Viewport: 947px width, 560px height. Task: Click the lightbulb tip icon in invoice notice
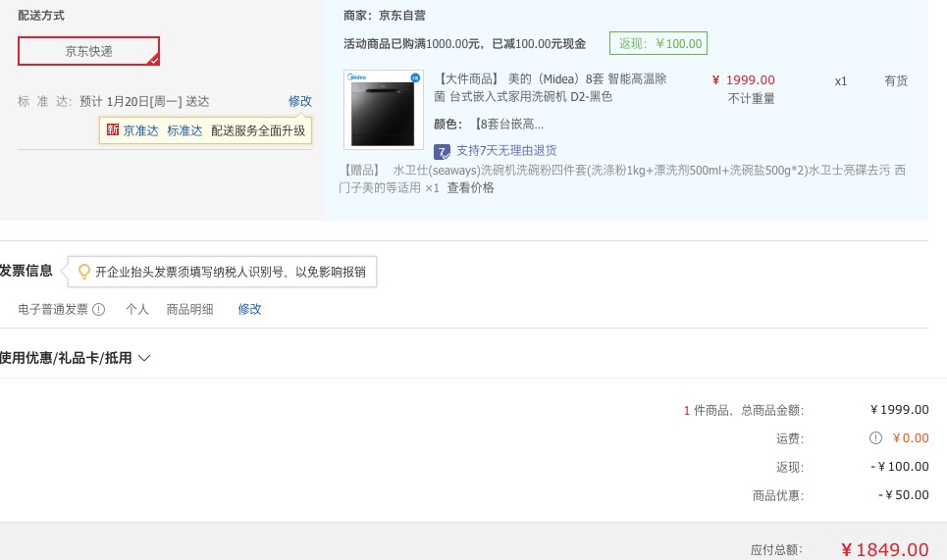[x=84, y=272]
